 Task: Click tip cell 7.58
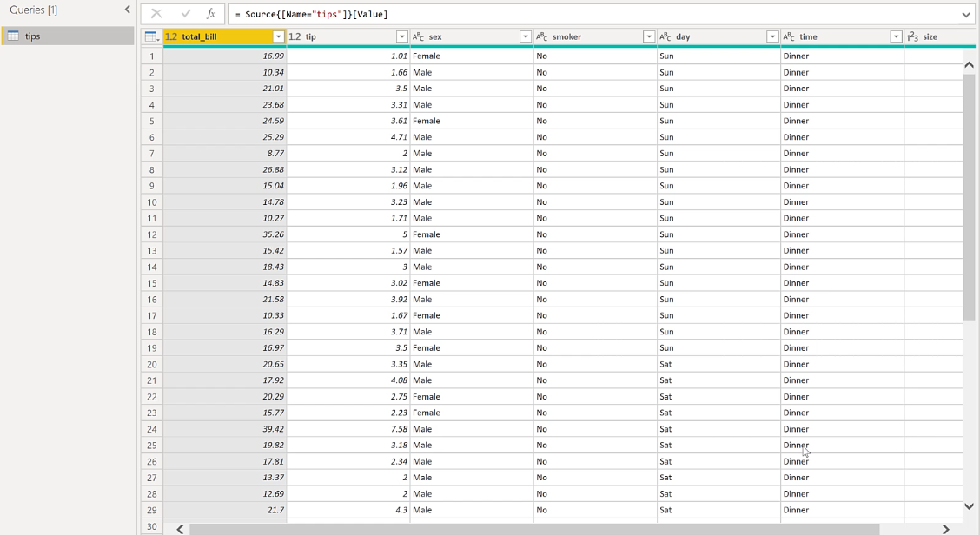[x=348, y=429]
